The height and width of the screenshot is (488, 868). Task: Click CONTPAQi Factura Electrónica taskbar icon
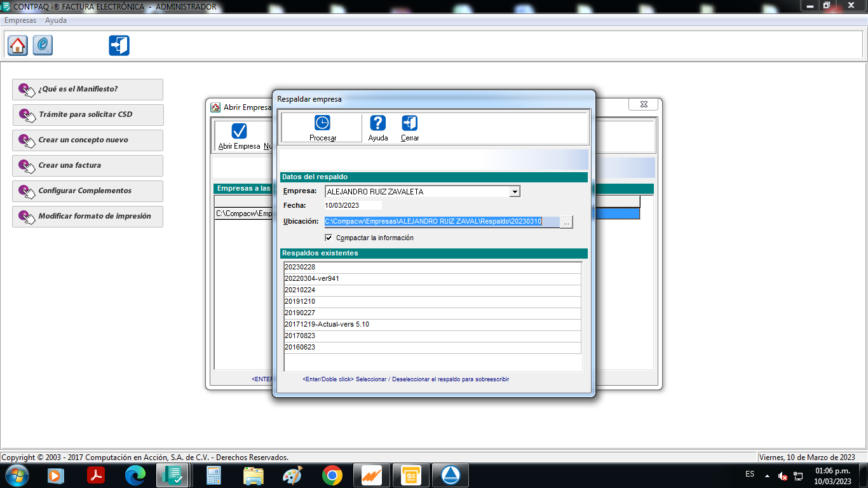click(x=172, y=475)
